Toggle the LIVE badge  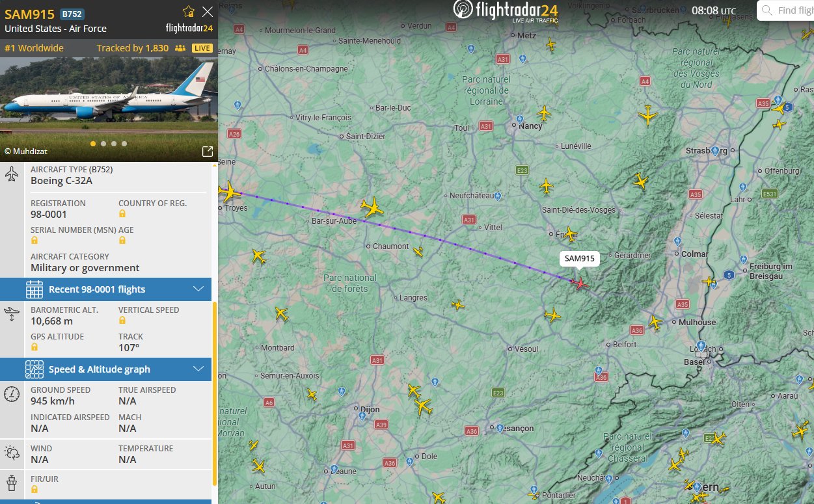tap(202, 48)
